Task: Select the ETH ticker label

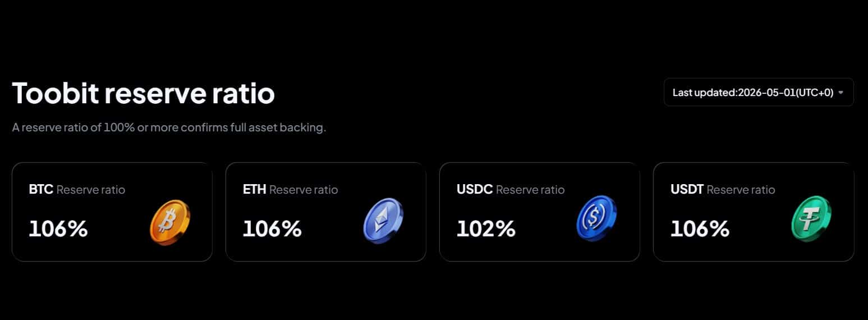Action: (255, 190)
